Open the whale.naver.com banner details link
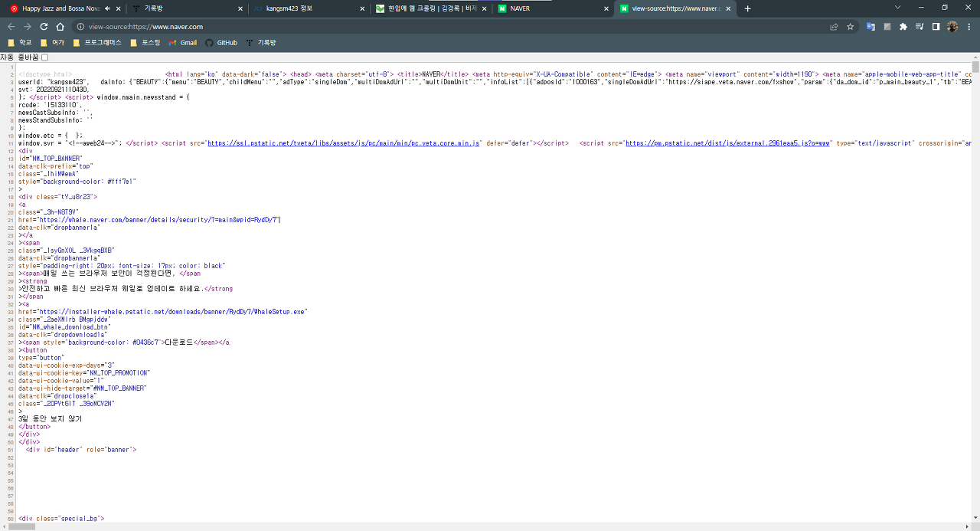This screenshot has width=980, height=531. coord(158,220)
